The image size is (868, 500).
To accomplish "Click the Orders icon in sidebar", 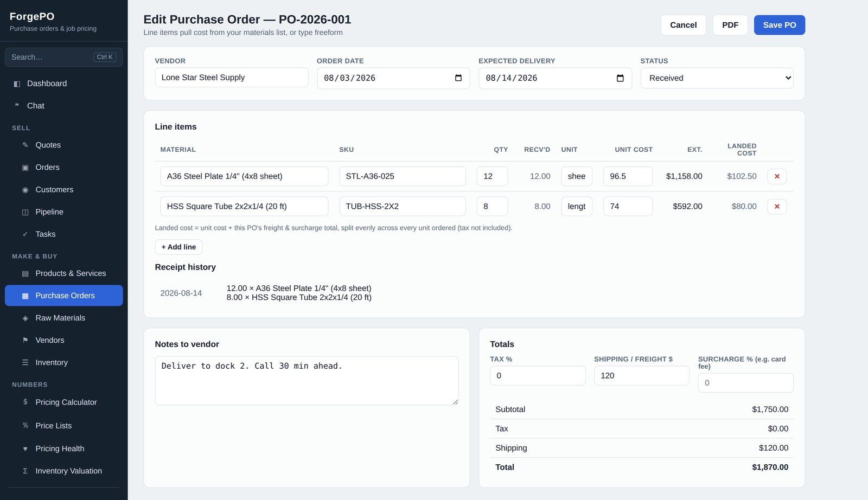I will (25, 168).
